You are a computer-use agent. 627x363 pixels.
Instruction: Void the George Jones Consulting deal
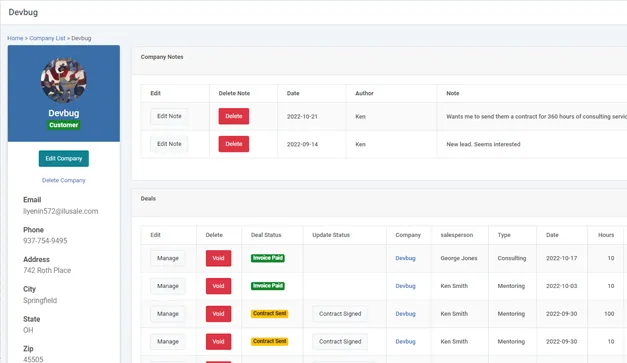218,258
